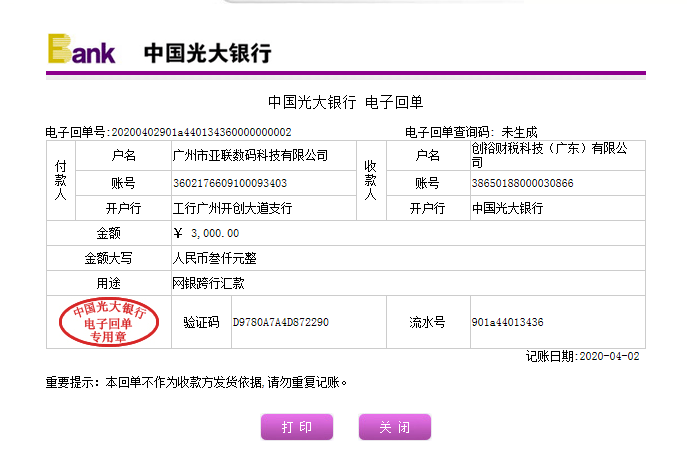Select payer account 3602176609100093403
Image resolution: width=687 pixels, height=471 pixels.
(230, 183)
